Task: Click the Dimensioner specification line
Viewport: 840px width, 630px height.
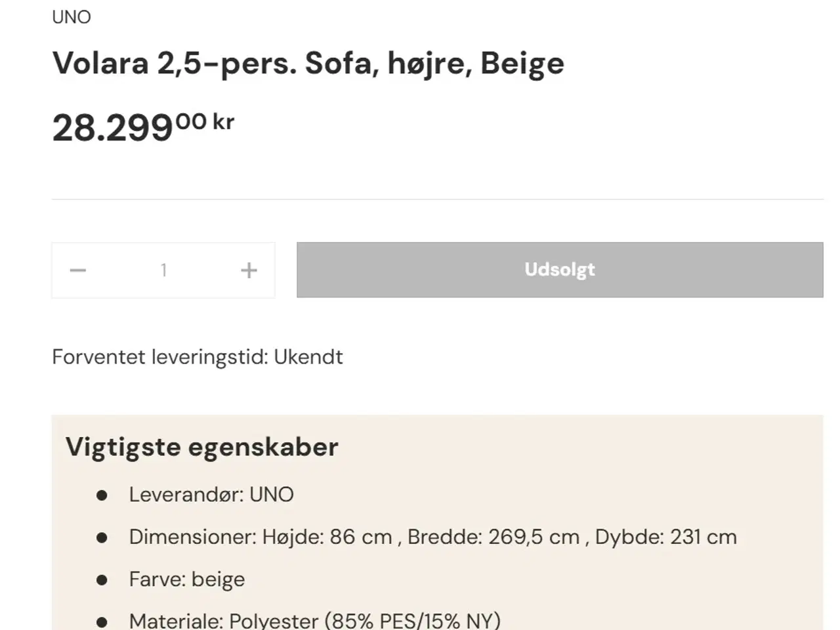Action: pos(434,537)
